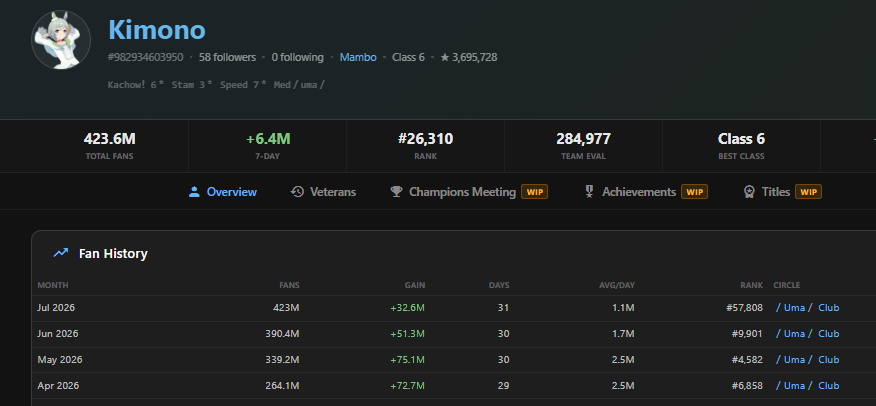
Task: Click the Kimono profile name
Action: coord(157,30)
